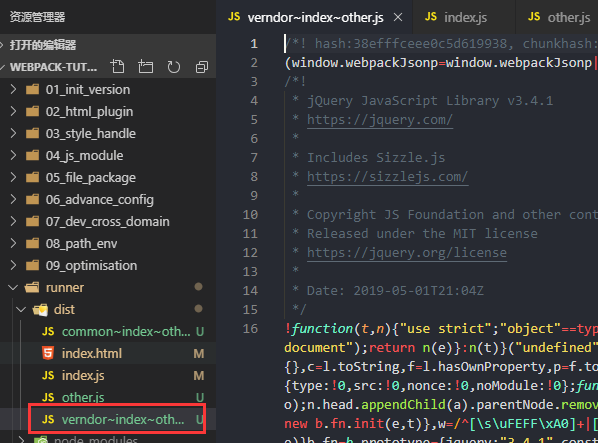Expand the 01_init_version folder chevron
This screenshot has width=598, height=443.
coord(13,89)
